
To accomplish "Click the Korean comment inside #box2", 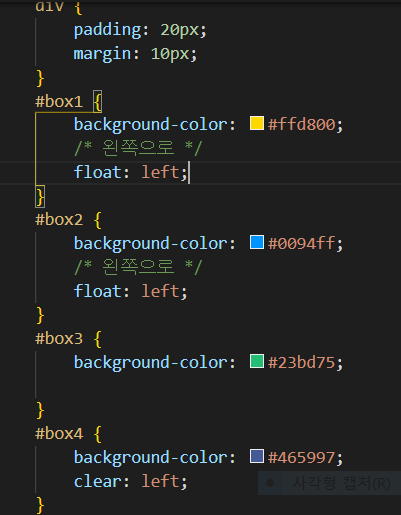I will [x=138, y=267].
